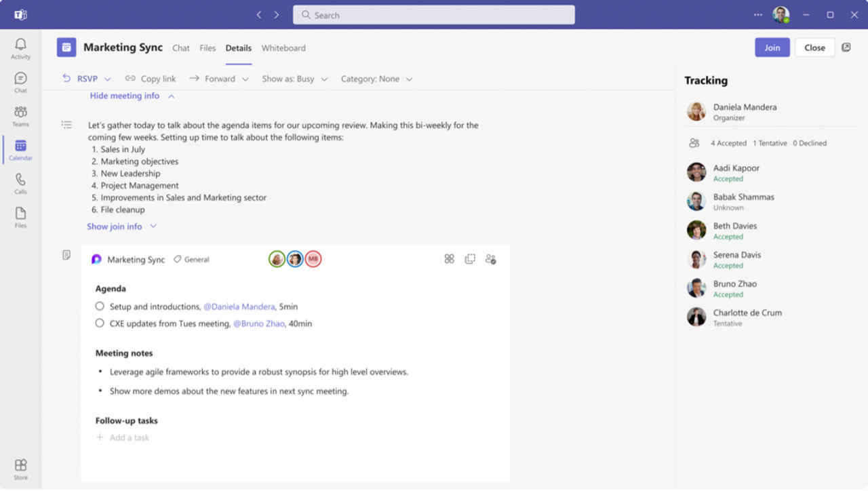Viewport: 868px width, 491px height.
Task: Pop out the meeting details window
Action: [846, 47]
